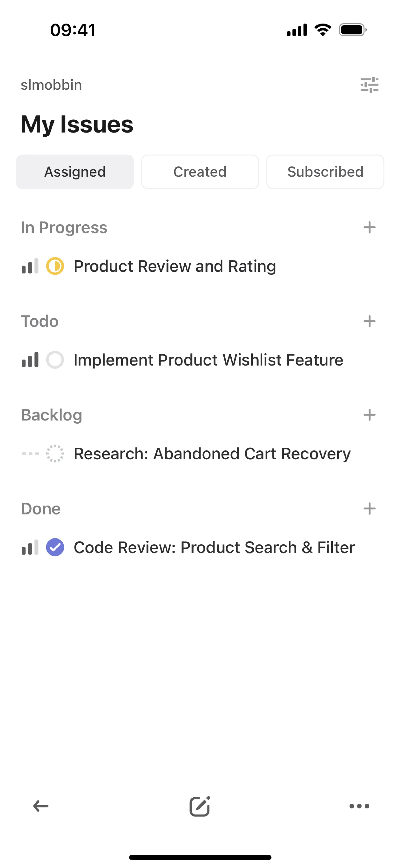Screen dimensions: 400x868
Task: Click priority bars icon on Code Review issue
Action: click(x=30, y=547)
